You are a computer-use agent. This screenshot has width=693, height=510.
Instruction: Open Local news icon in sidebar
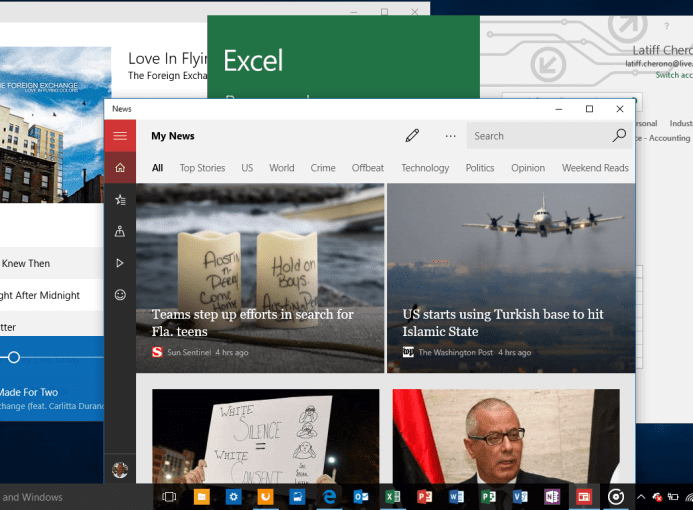click(120, 231)
